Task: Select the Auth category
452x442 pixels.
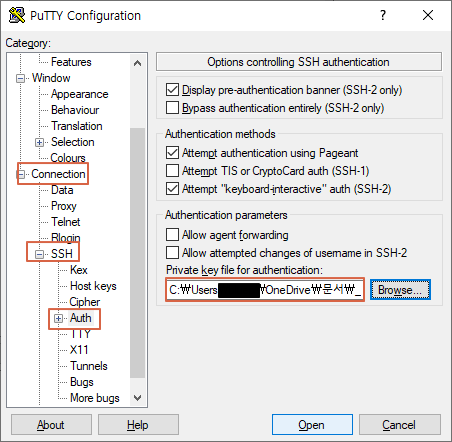Action: (80, 318)
